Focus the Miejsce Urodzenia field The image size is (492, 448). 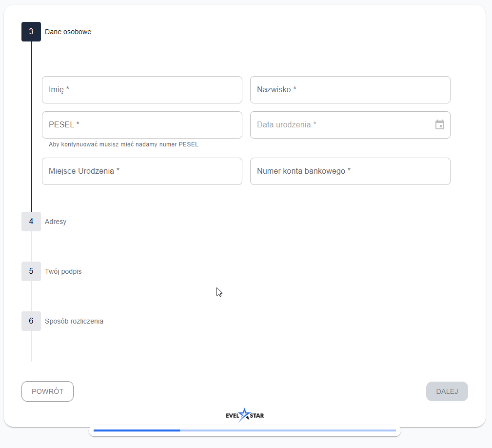coord(142,171)
